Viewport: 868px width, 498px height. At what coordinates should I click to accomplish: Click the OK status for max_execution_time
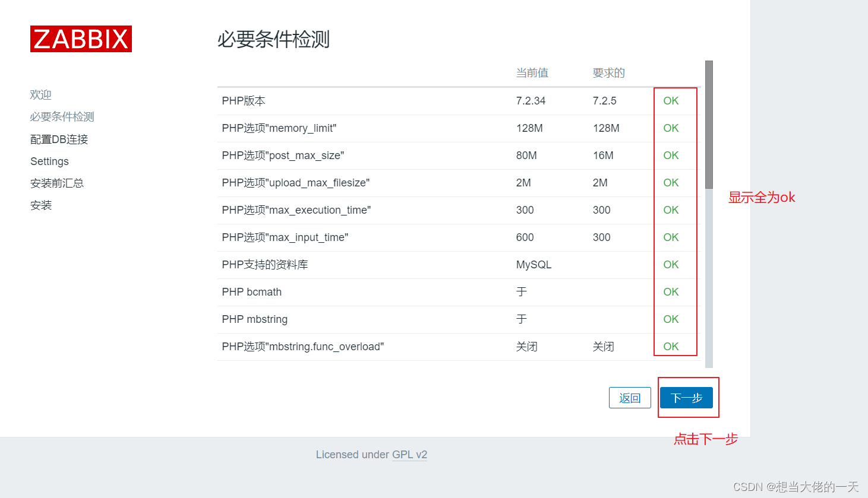(x=671, y=210)
